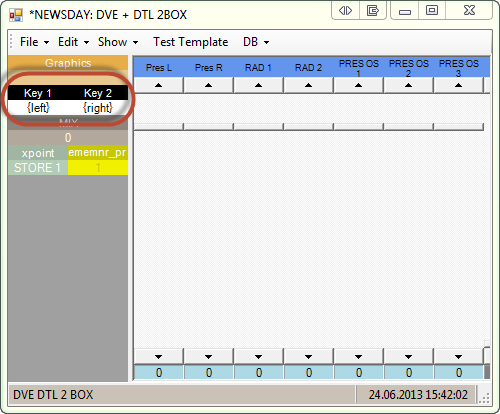Expand the Show dropdown menu
Screen dimensions: 500x414
[x=118, y=42]
